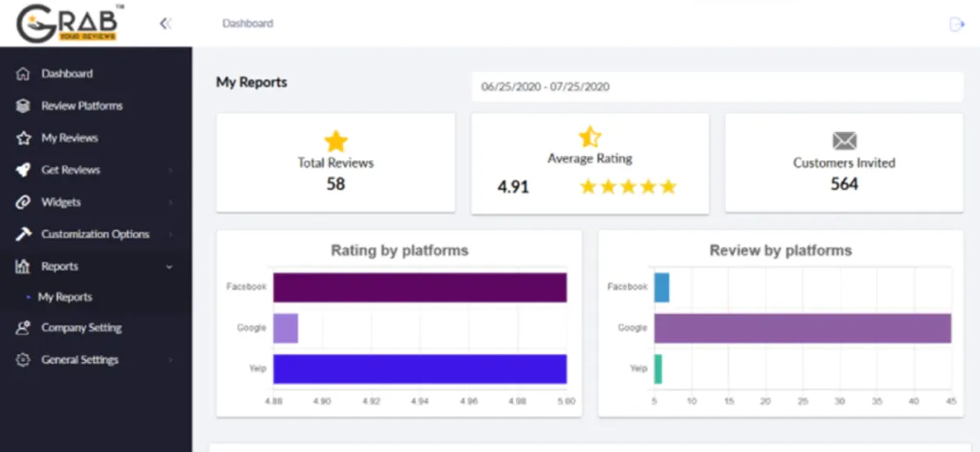Click the My Reviews star outline icon

(x=23, y=138)
